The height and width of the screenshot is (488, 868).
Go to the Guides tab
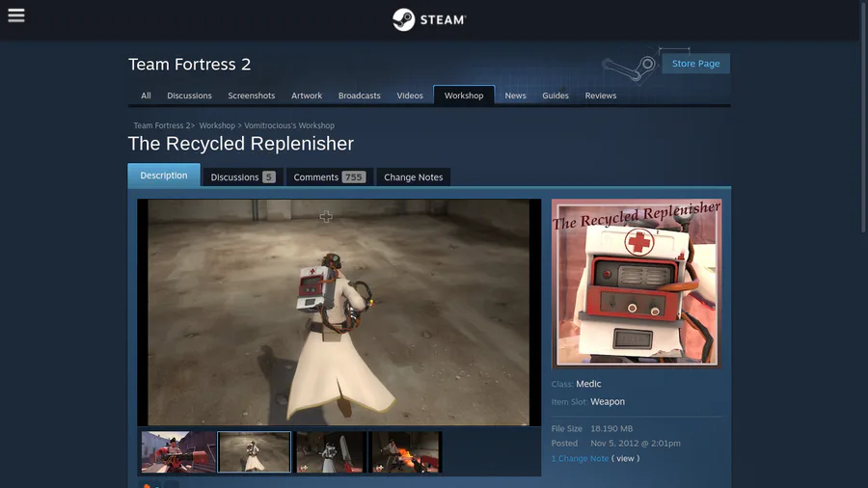coord(556,95)
